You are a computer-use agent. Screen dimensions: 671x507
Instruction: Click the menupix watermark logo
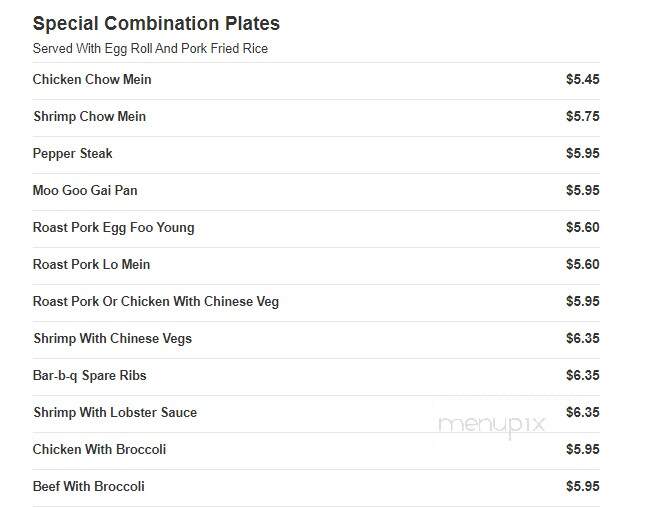tap(492, 426)
